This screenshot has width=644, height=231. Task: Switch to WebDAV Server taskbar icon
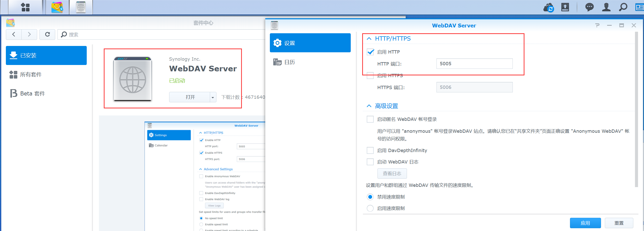point(81,7)
